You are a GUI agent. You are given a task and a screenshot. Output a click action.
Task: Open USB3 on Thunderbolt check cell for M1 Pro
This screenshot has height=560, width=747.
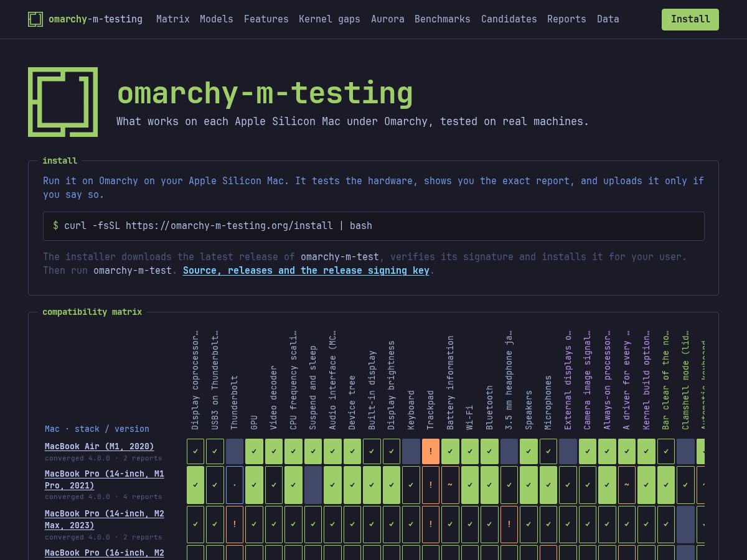(215, 485)
